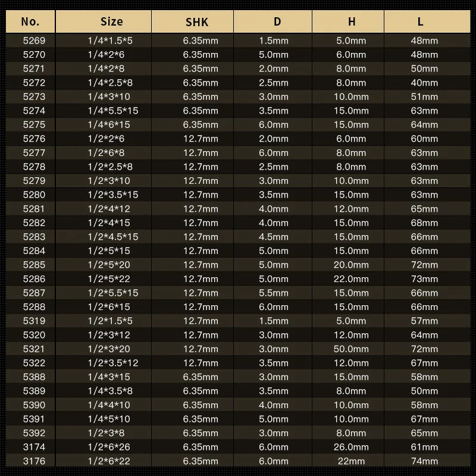
Task: Select the 74mm length in row 3176
Action: pyautogui.click(x=424, y=461)
